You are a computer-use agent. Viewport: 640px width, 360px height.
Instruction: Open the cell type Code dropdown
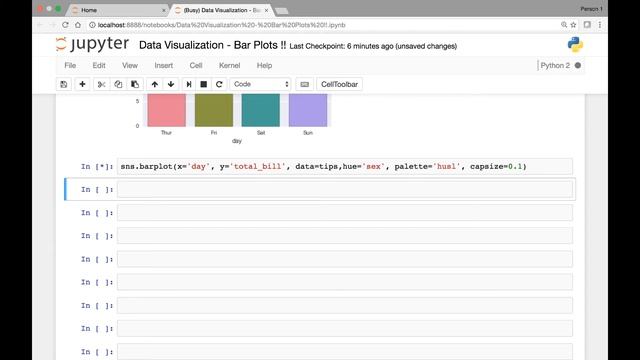pyautogui.click(x=260, y=84)
